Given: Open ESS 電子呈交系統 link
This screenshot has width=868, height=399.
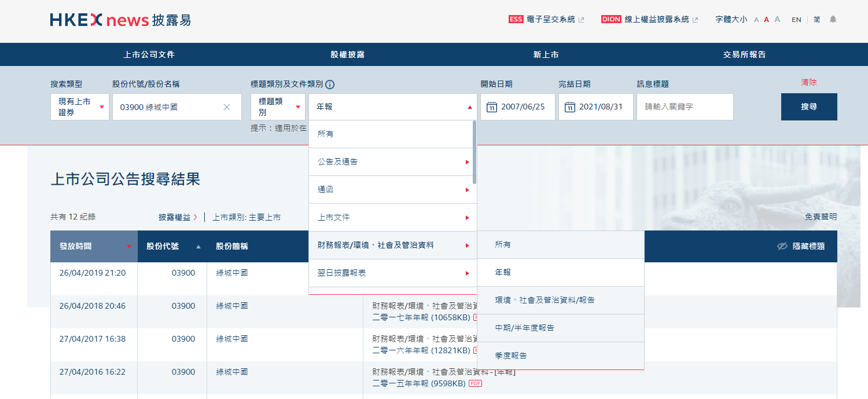Looking at the screenshot, I should pos(546,19).
